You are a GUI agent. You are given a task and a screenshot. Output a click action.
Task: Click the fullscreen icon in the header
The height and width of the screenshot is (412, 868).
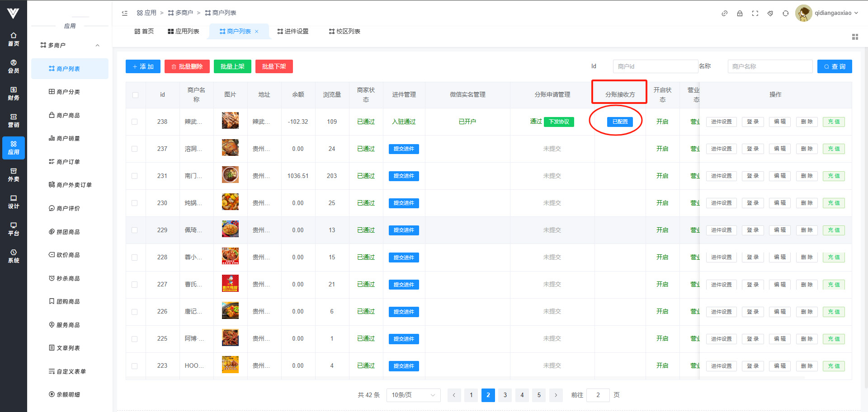(755, 14)
